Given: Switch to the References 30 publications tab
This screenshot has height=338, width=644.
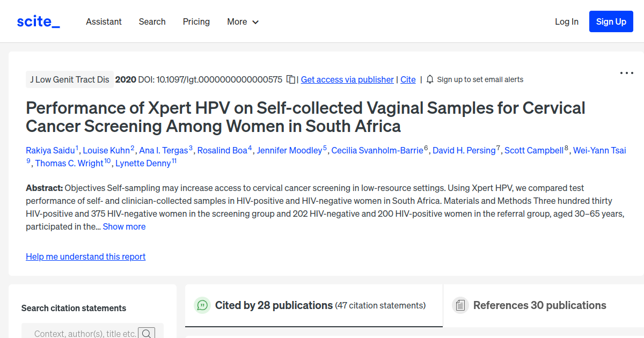Looking at the screenshot, I should 539,305.
